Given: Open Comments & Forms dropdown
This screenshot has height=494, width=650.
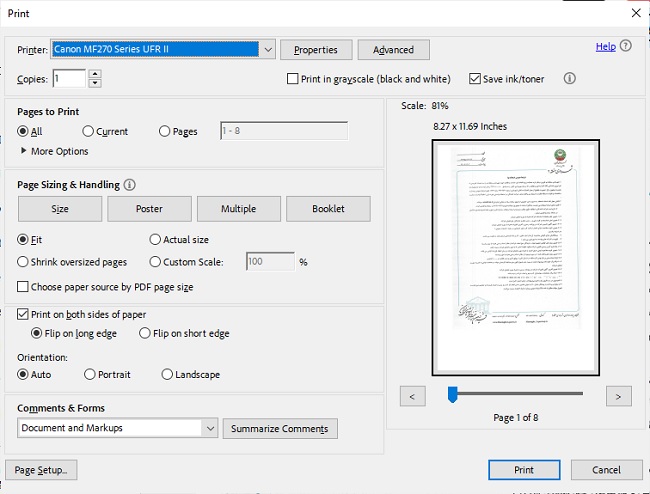Looking at the screenshot, I should point(209,428).
